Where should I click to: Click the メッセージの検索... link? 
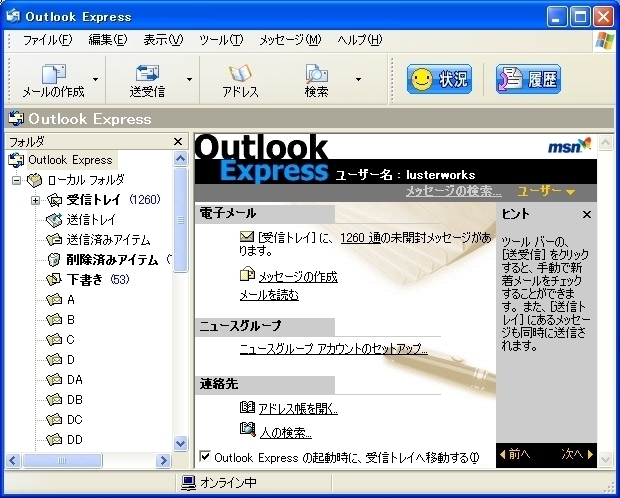pyautogui.click(x=454, y=191)
